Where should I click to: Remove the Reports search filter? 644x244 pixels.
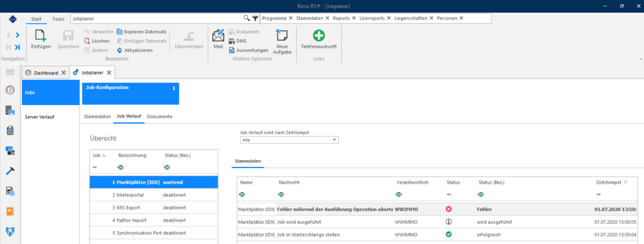tap(354, 18)
